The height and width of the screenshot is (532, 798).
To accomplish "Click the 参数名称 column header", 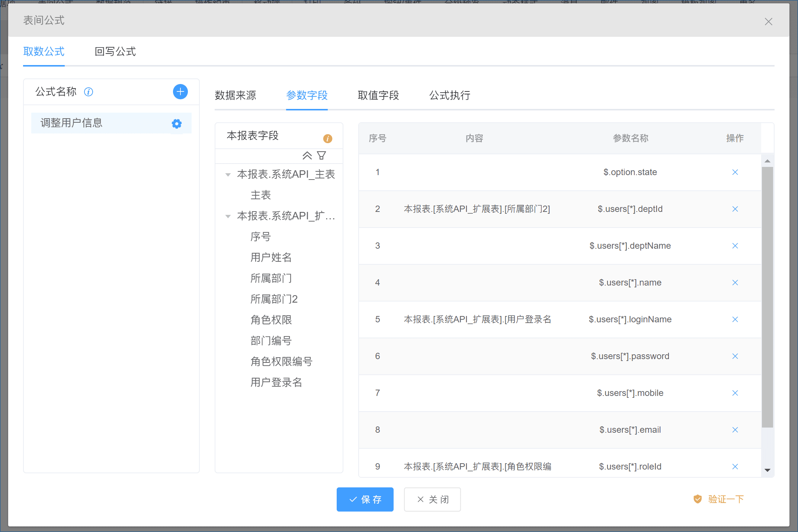I will click(631, 138).
